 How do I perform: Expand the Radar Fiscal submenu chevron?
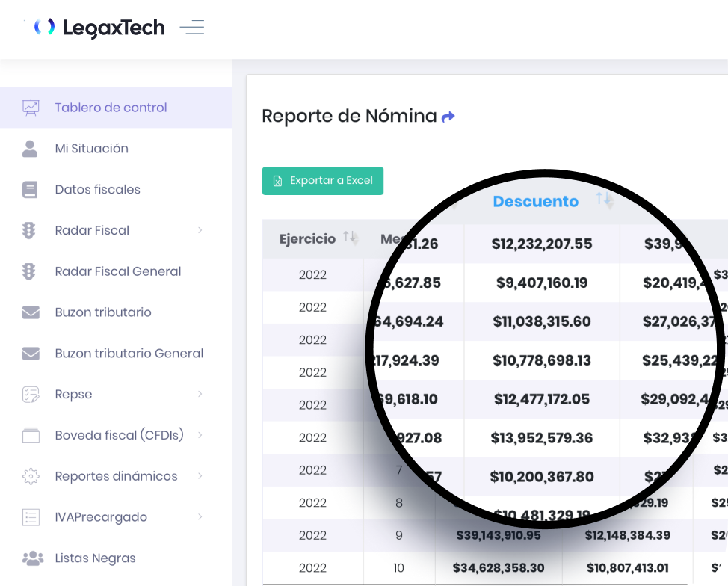(x=200, y=230)
